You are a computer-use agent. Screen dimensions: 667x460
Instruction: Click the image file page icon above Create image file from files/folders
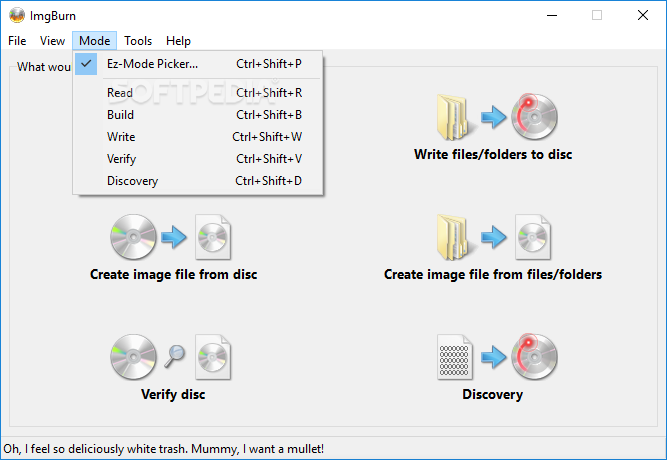pos(533,237)
